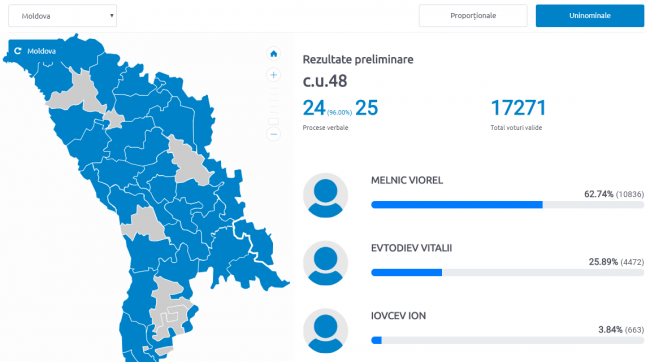Click the IOVCEV ION candidate name
This screenshot has width=650, height=362.
tap(398, 316)
